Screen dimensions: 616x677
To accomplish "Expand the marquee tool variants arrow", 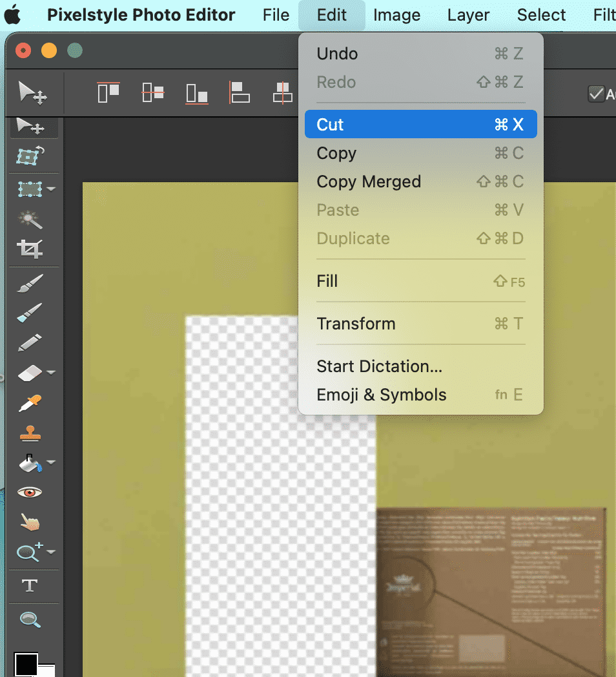I will click(51, 189).
